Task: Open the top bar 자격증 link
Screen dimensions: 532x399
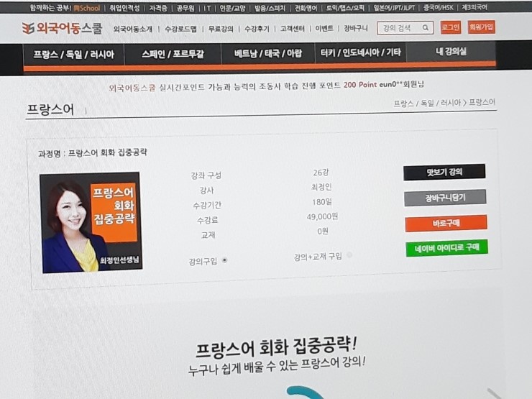Action: point(158,8)
